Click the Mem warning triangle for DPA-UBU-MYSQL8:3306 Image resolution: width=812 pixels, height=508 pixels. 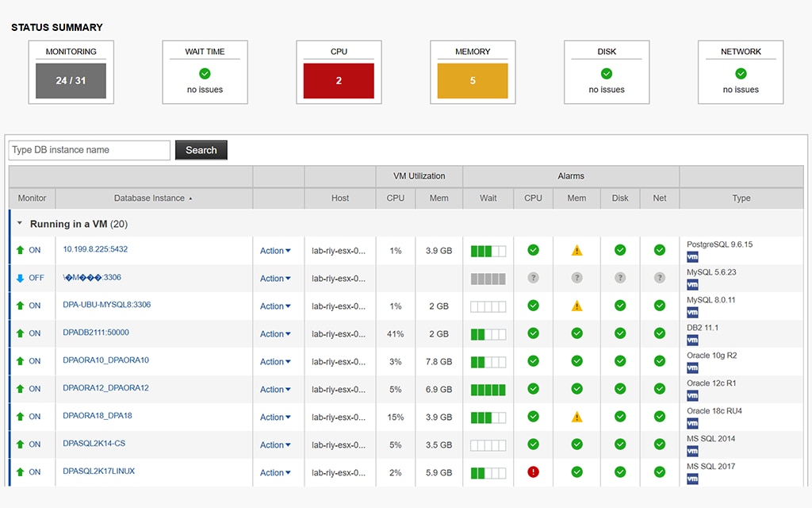tap(576, 306)
